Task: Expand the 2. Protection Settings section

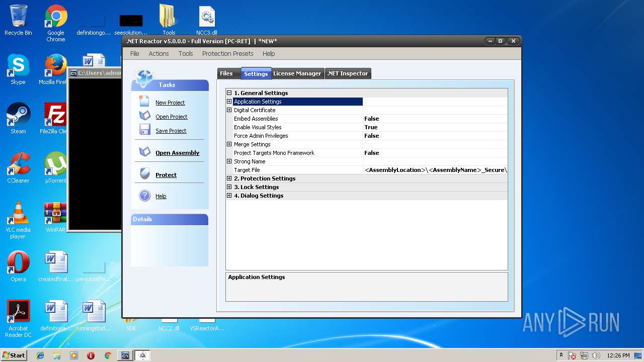Action: 229,178
